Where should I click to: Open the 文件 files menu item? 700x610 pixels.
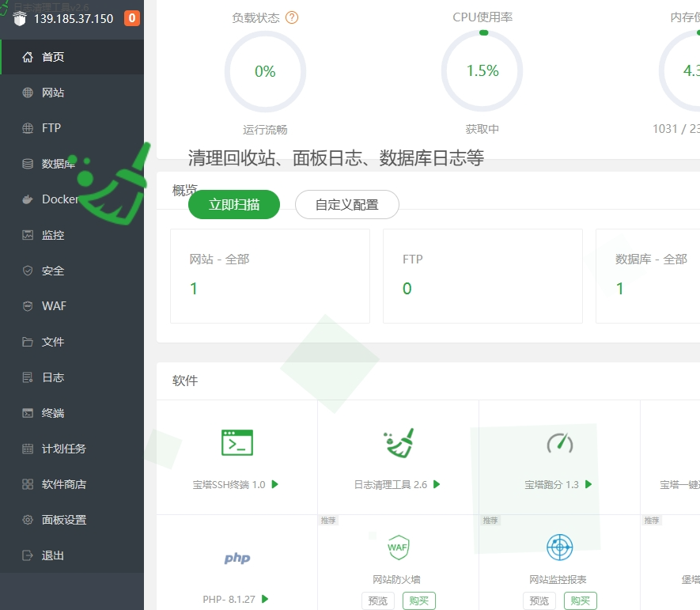coord(72,342)
